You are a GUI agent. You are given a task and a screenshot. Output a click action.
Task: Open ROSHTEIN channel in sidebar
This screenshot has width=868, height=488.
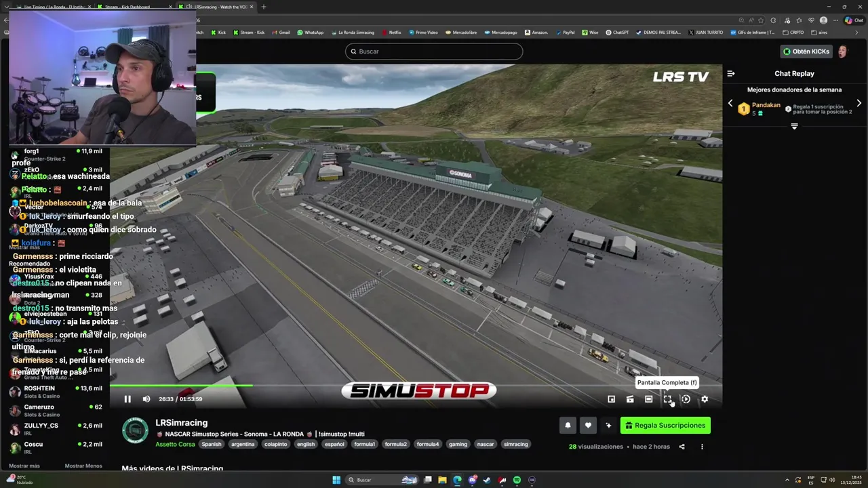(x=56, y=392)
